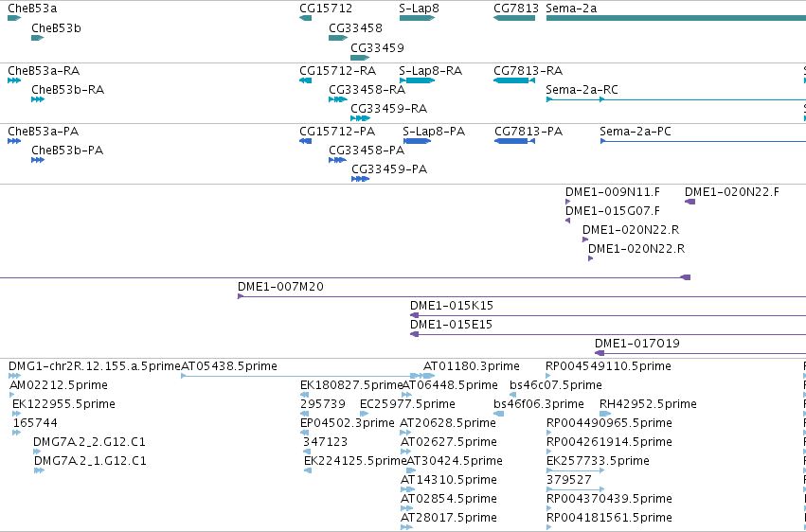Click the 295739 EST label

point(323,404)
